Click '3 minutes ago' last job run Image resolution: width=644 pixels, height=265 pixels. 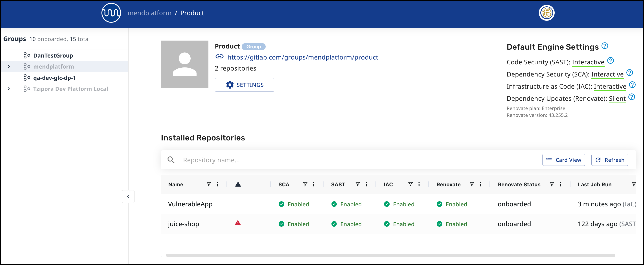pyautogui.click(x=599, y=204)
